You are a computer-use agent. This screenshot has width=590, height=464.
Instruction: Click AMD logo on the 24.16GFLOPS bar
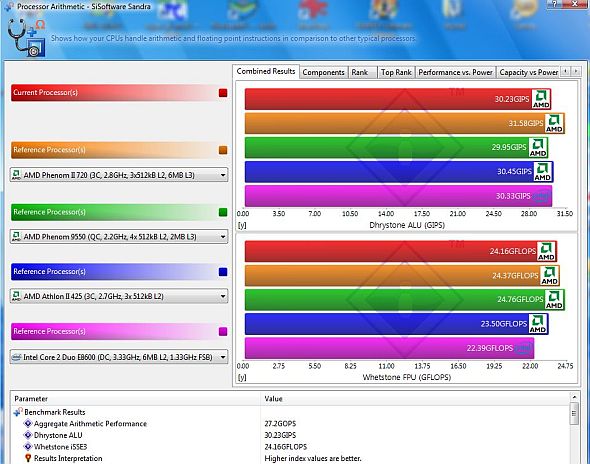546,251
